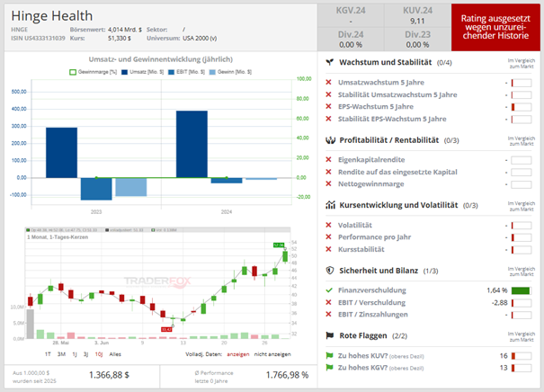Click the '1 Monat, 1-Tages-Kerzen' chart label
The image size is (544, 392).
(58, 237)
